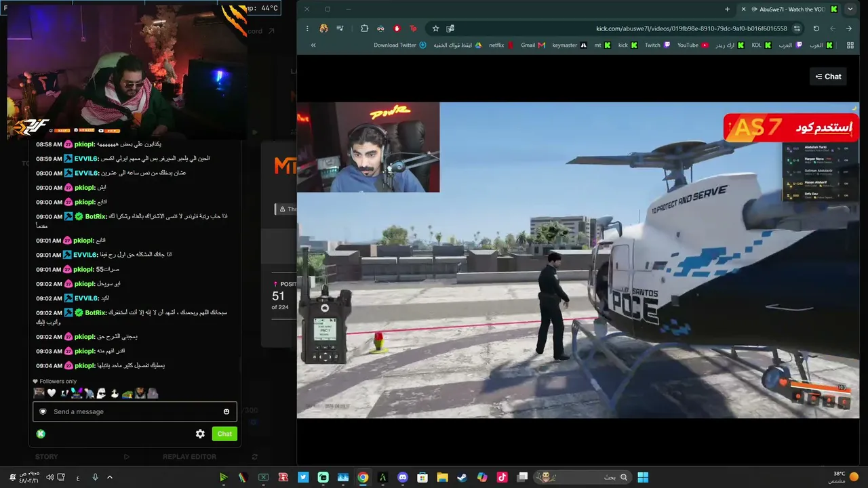Screen dimensions: 868x488
Task: Open the REPLAY EDITOR tab
Action: 189,457
